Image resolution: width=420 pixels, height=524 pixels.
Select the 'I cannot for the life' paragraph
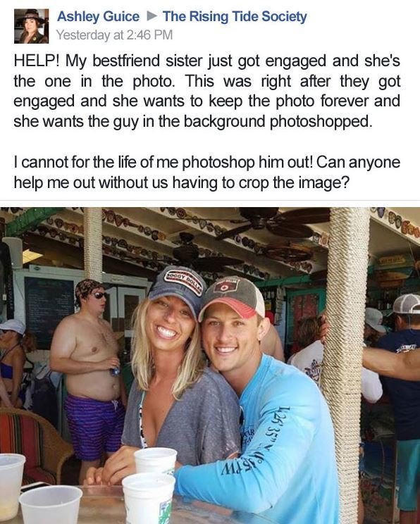207,173
